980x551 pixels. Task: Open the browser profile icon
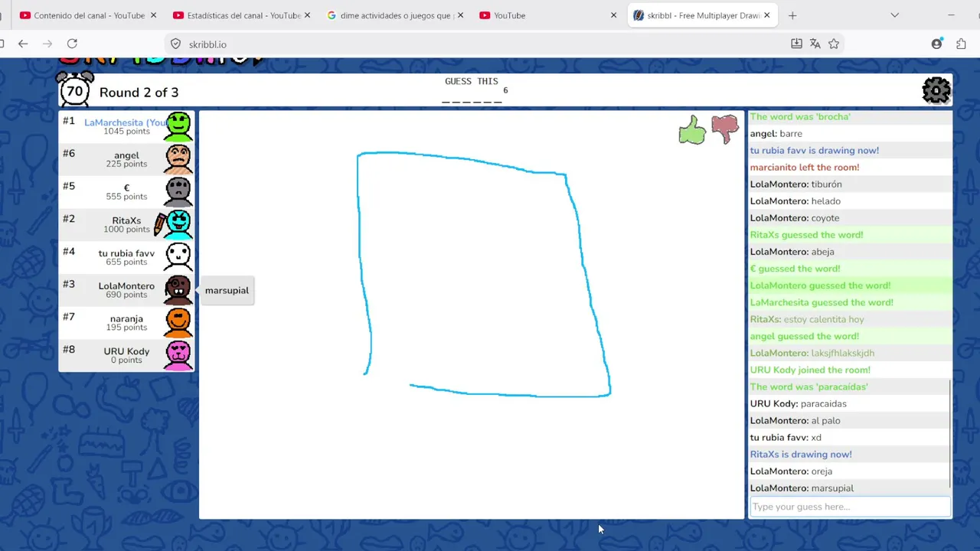pos(936,44)
